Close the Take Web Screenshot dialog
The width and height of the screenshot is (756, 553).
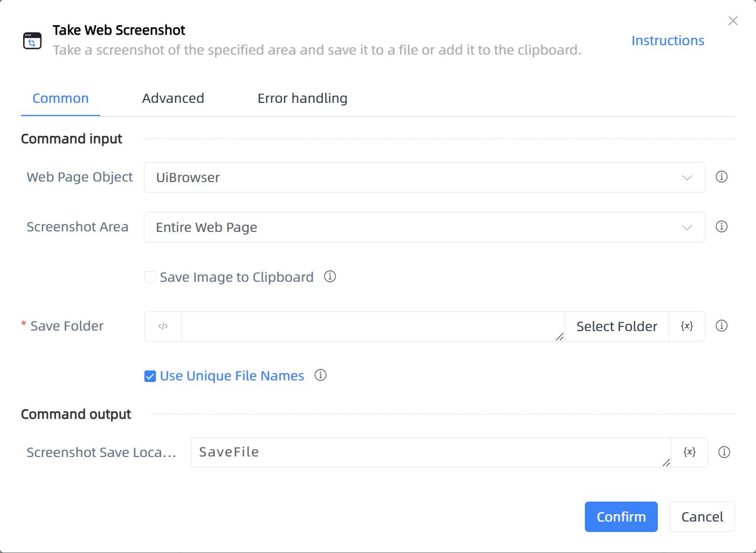pyautogui.click(x=733, y=20)
